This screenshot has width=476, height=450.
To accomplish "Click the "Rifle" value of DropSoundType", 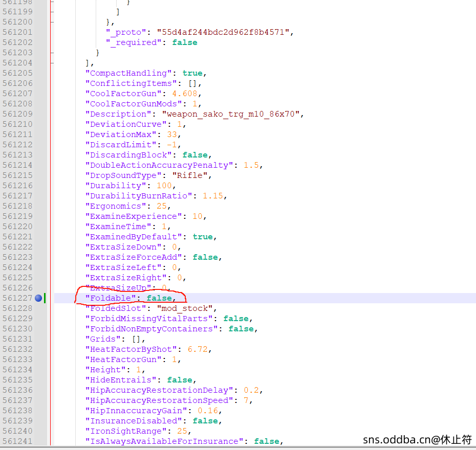I will click(190, 175).
